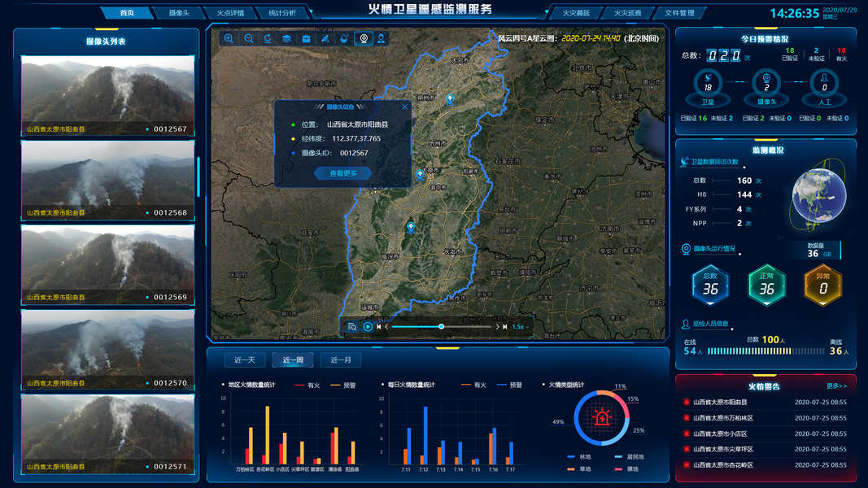Expand the right navigation dropdown arrow
Viewport: 868px width, 488px height.
547,11
